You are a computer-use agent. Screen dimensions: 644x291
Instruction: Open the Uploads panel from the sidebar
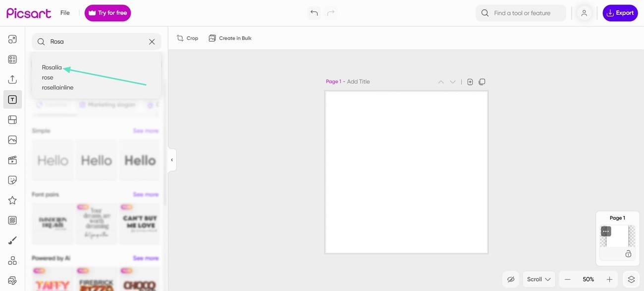pyautogui.click(x=12, y=79)
